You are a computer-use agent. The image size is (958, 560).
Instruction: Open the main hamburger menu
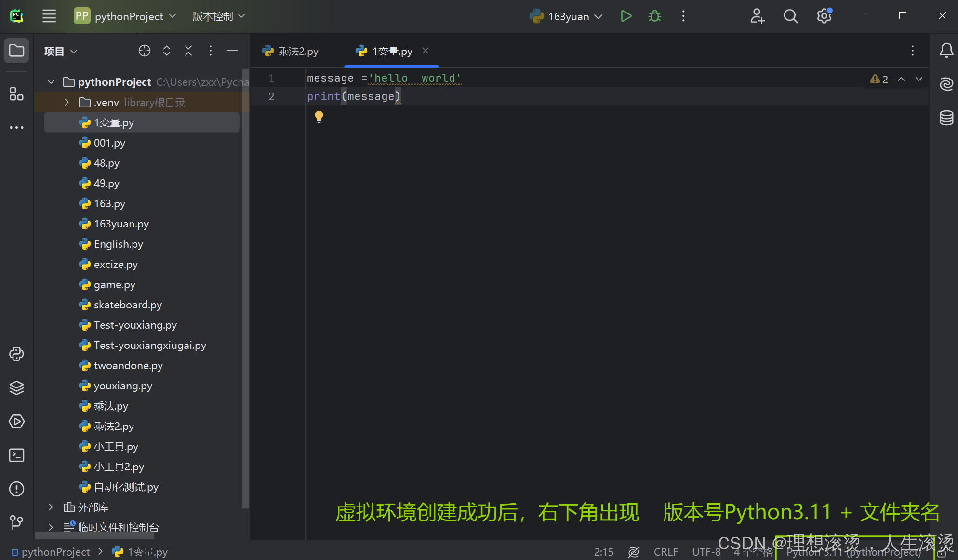(x=49, y=16)
